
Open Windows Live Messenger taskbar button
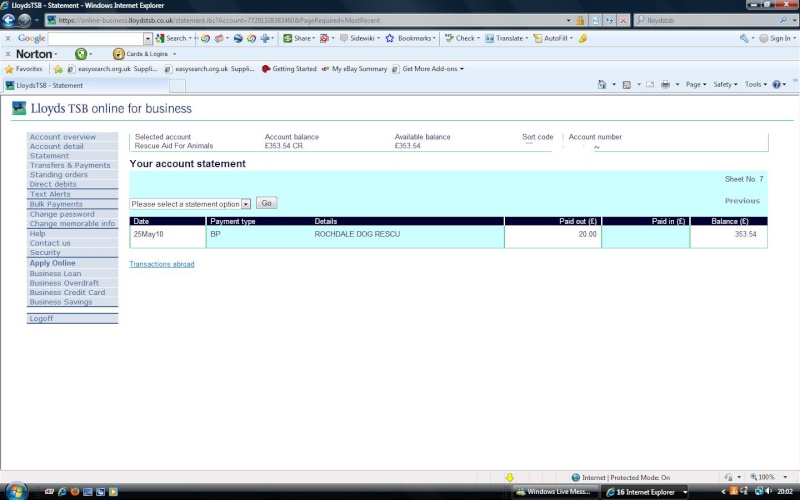click(x=555, y=492)
